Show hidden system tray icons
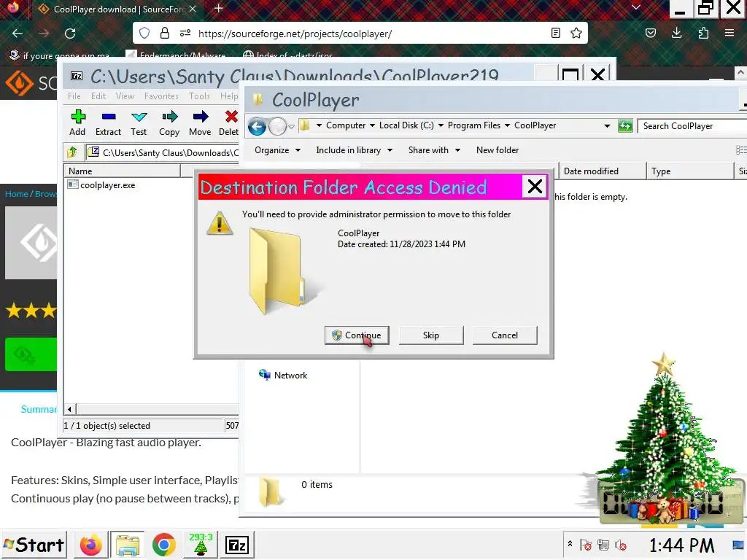 coord(570,543)
